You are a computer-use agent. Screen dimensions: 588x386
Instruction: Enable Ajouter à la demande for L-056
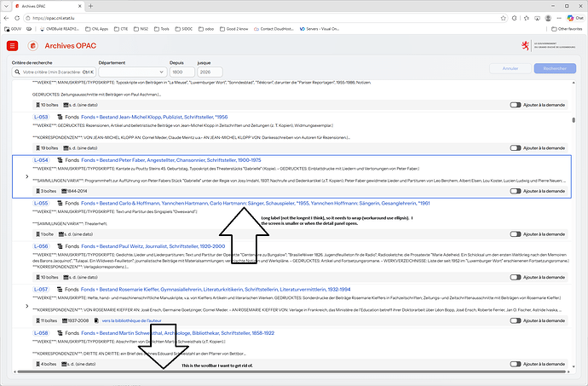[516, 278]
